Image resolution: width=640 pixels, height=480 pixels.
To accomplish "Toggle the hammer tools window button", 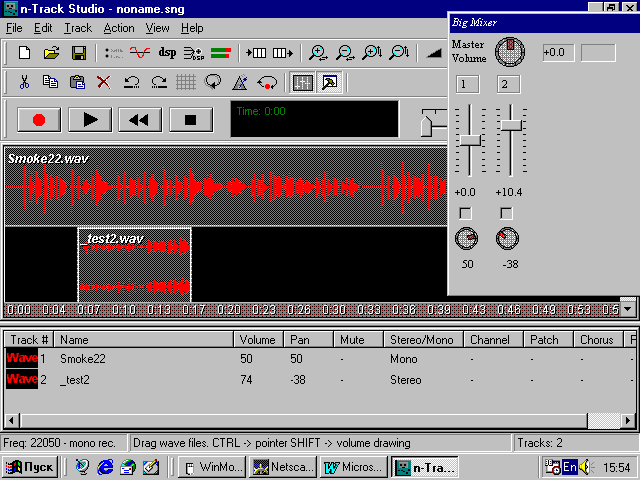I will point(329,82).
